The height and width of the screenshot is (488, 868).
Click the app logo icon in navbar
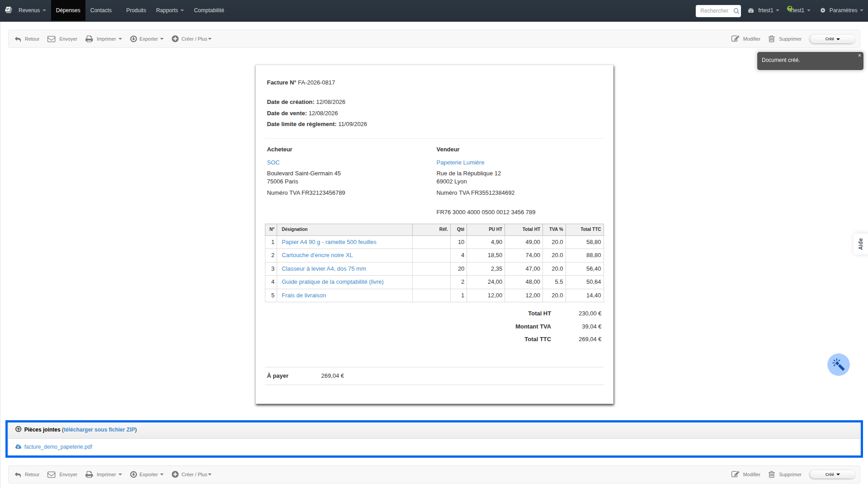pos(9,10)
